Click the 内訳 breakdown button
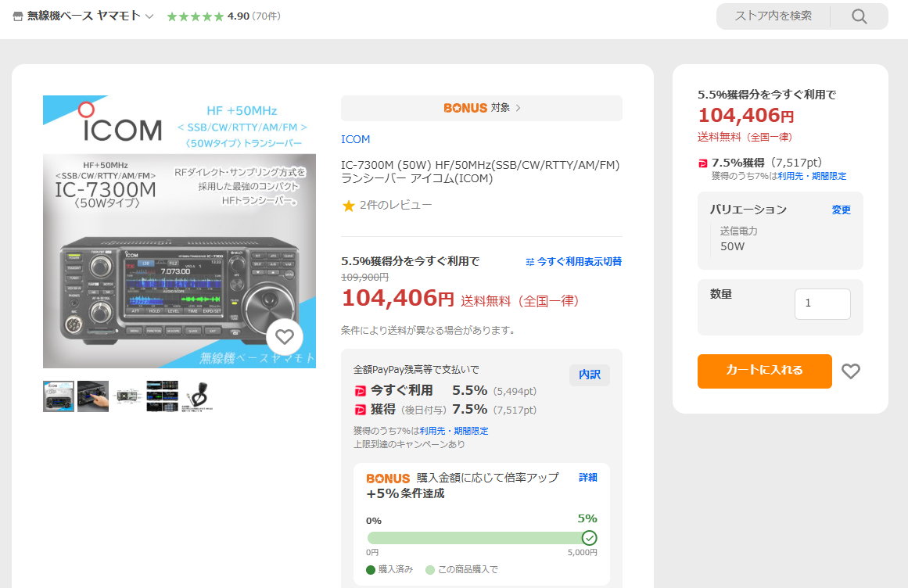Viewport: 908px width, 588px height. tap(589, 375)
